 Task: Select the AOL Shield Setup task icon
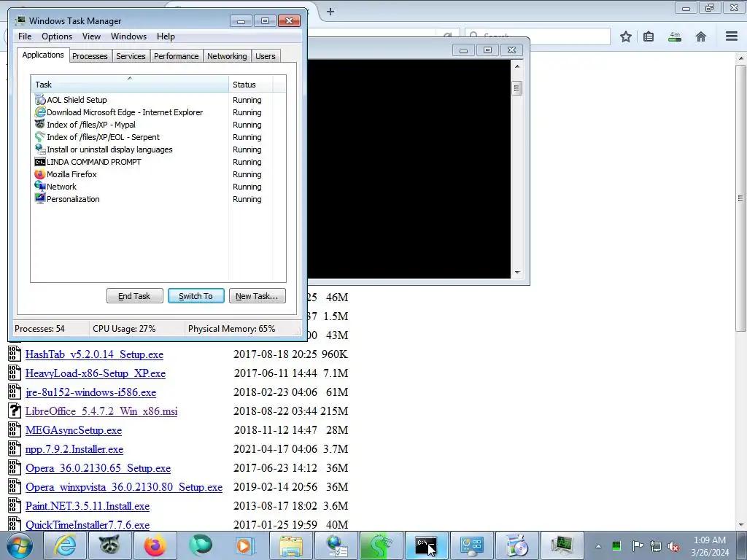[x=40, y=100]
